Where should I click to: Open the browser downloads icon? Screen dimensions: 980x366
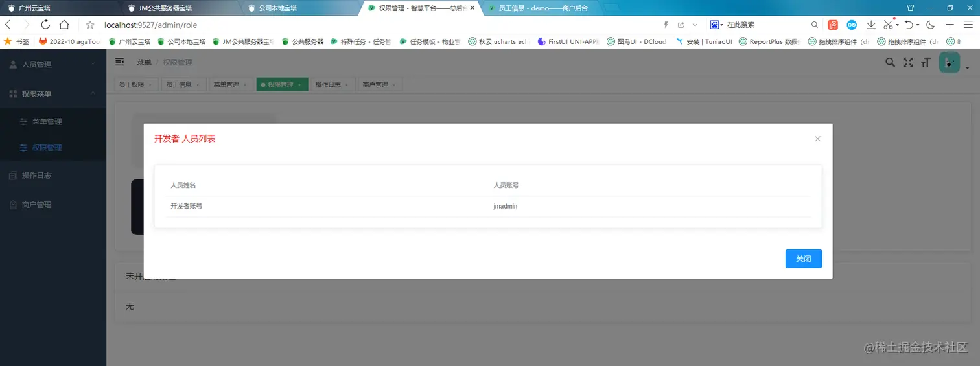click(x=871, y=25)
